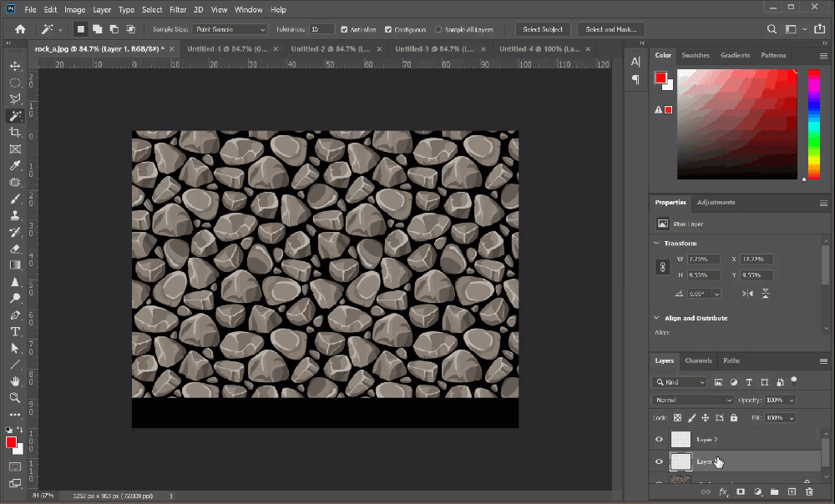Add a layer mask from Layers panel
This screenshot has width=835, height=504.
(x=740, y=492)
